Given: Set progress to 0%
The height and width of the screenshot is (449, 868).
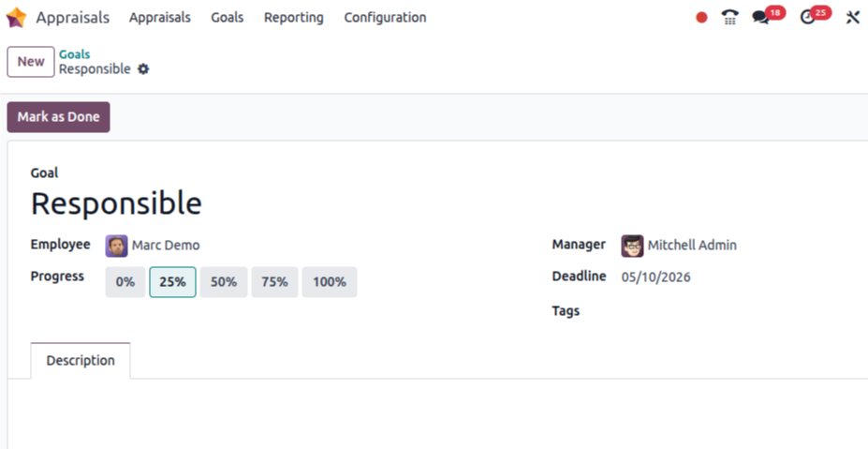Looking at the screenshot, I should 125,282.
